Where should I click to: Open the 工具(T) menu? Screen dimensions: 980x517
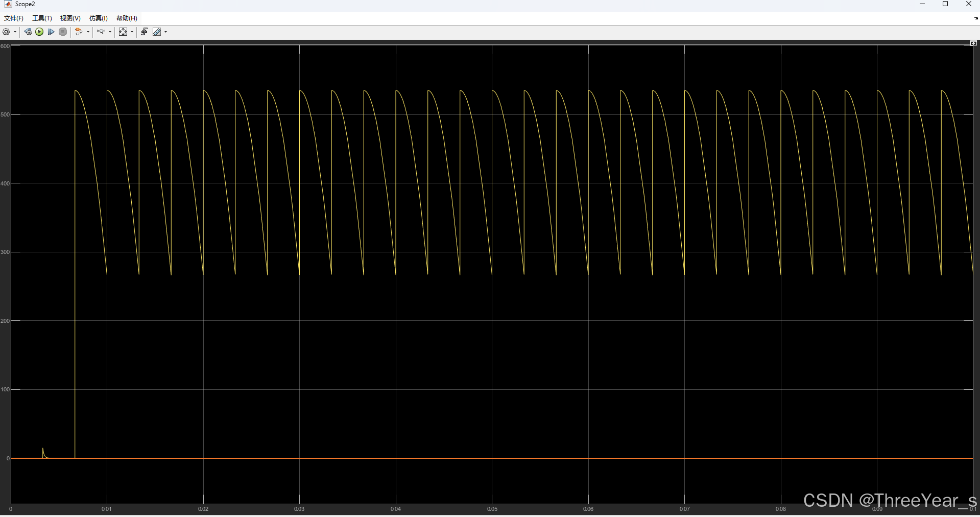tap(42, 18)
